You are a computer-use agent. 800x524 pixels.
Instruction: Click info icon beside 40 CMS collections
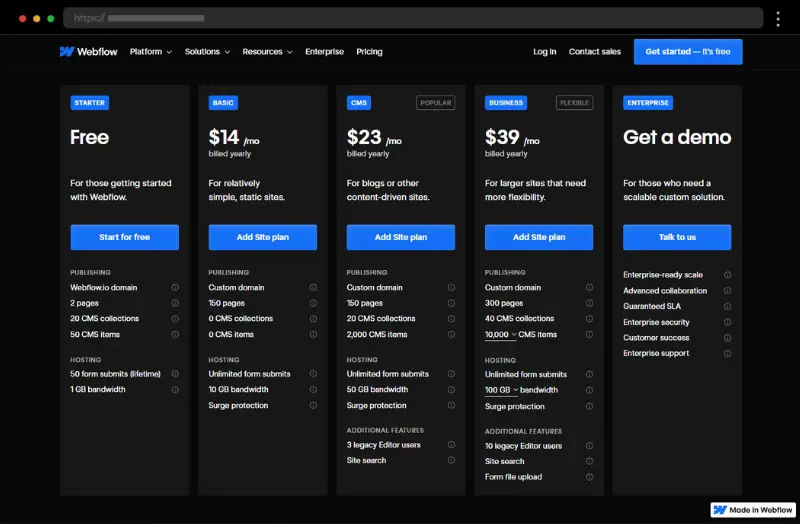pyautogui.click(x=589, y=319)
